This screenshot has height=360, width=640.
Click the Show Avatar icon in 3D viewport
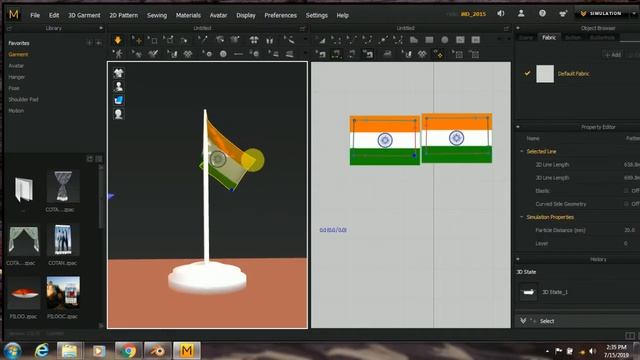click(119, 87)
